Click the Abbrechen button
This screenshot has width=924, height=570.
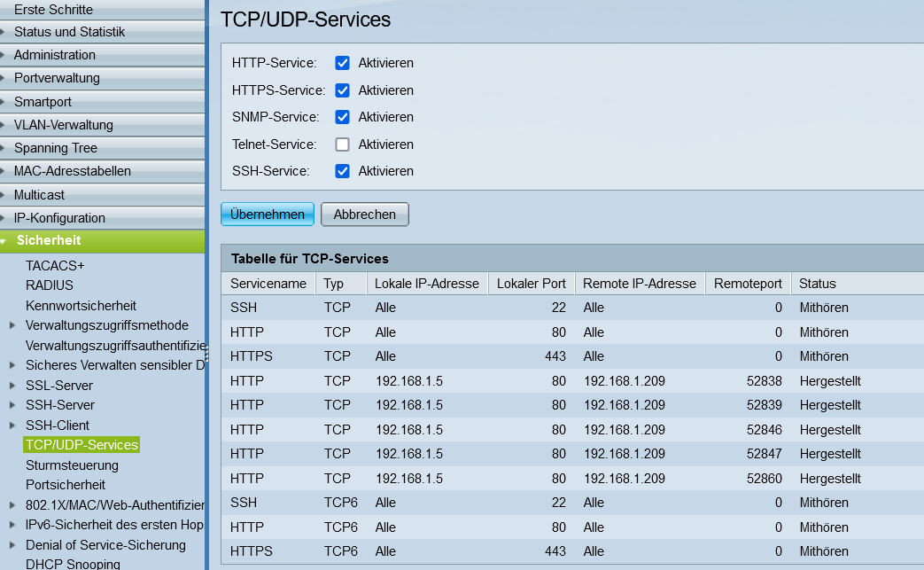click(365, 215)
